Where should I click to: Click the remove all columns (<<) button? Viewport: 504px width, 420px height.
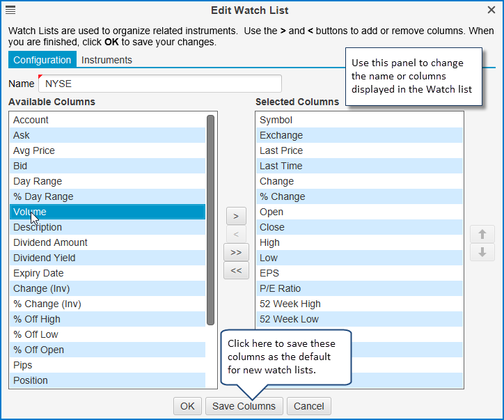[236, 270]
